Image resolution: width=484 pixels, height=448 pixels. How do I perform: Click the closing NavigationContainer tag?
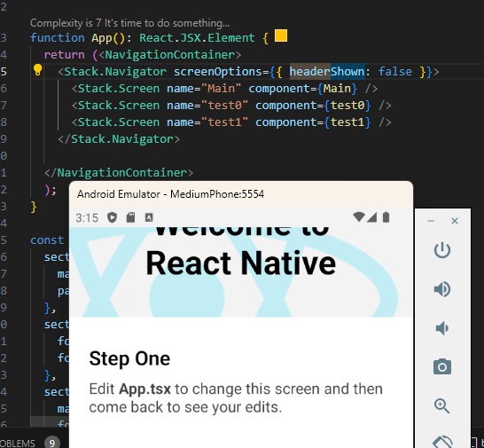click(119, 173)
